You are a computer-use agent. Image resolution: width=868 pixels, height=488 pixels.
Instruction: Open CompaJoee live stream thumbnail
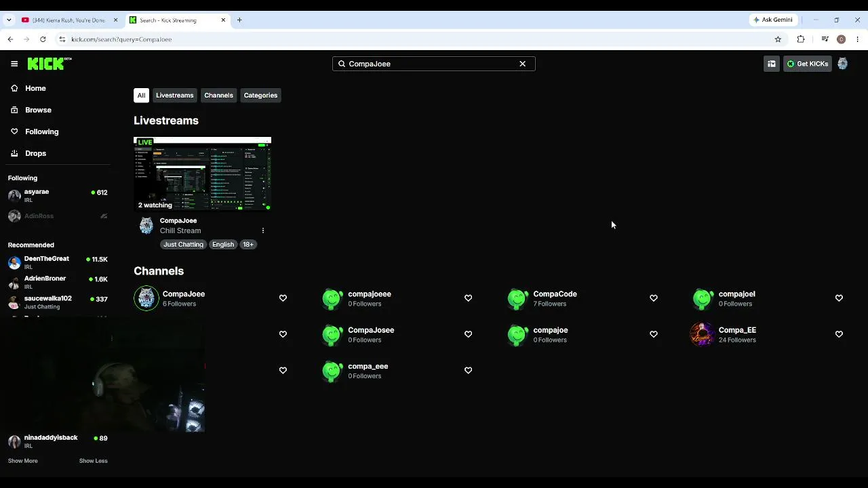click(202, 174)
